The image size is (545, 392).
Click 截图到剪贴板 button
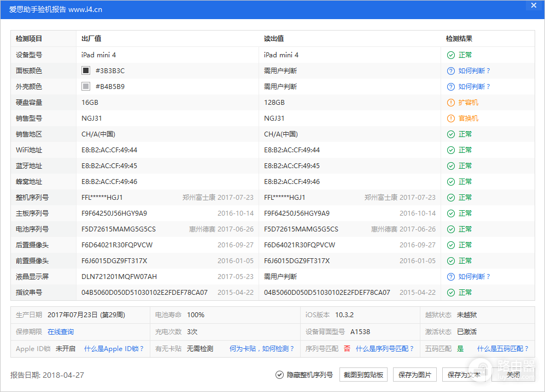(363, 375)
